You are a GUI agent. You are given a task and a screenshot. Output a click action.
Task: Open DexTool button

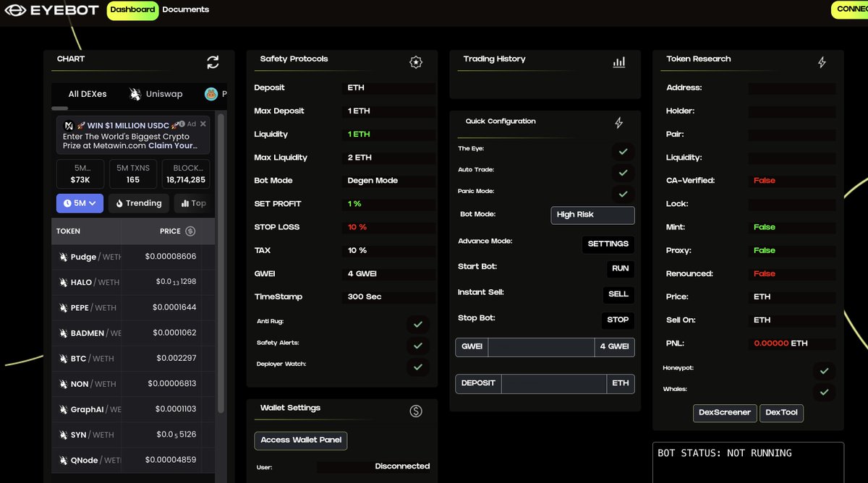[781, 413]
